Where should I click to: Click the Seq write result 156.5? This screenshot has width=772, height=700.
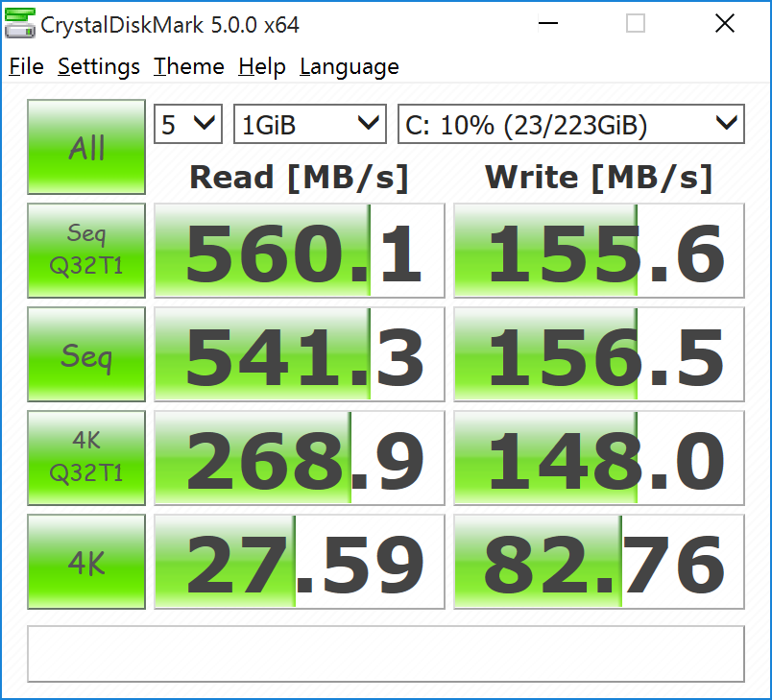point(599,354)
